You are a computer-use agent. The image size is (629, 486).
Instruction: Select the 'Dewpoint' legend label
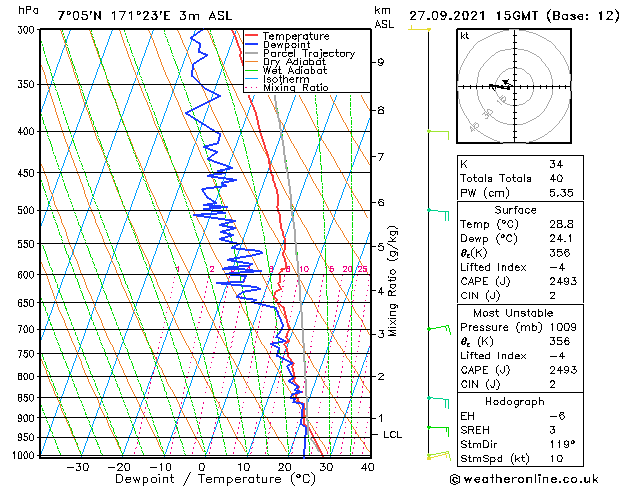pos(286,45)
